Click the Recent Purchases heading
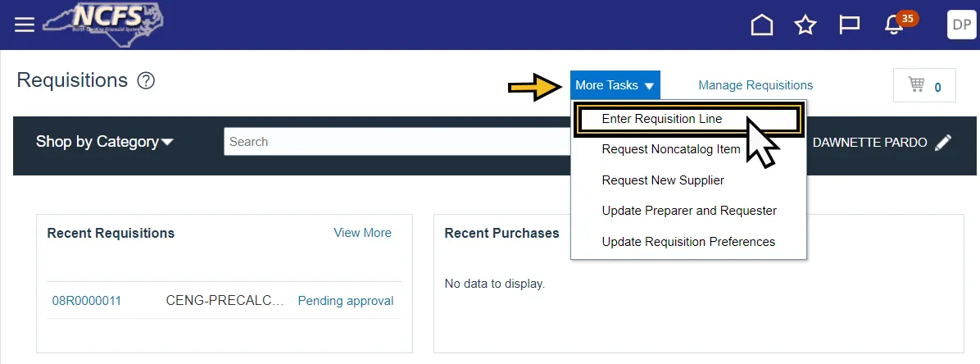Screen dimensions: 980x364 tap(501, 233)
